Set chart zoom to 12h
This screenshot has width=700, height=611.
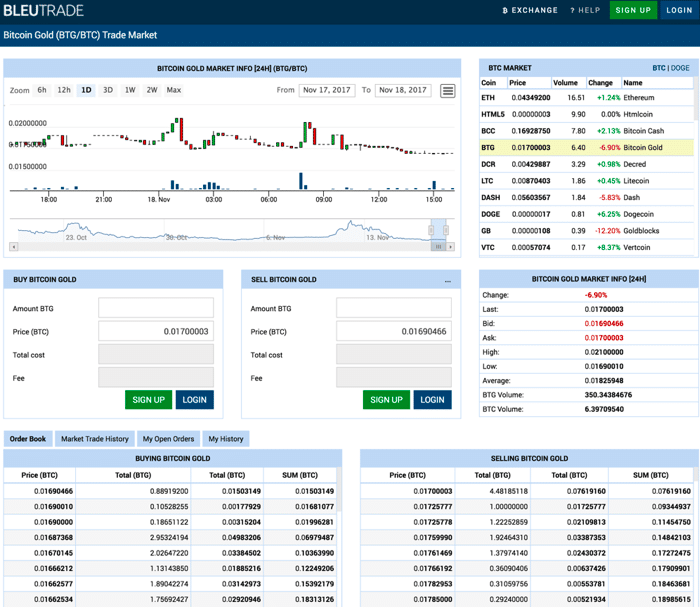(64, 90)
